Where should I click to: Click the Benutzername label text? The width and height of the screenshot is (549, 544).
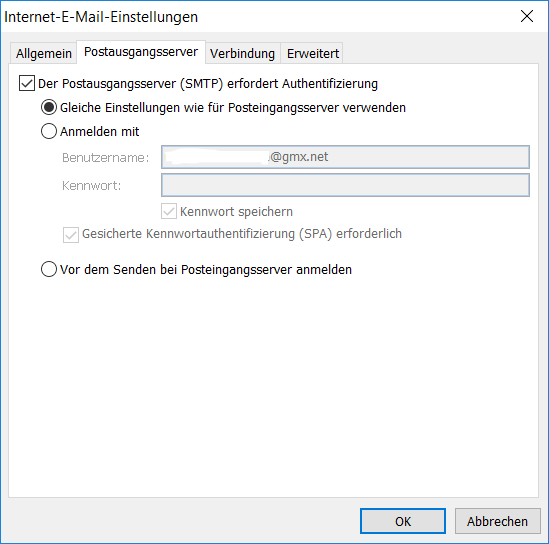(x=105, y=158)
